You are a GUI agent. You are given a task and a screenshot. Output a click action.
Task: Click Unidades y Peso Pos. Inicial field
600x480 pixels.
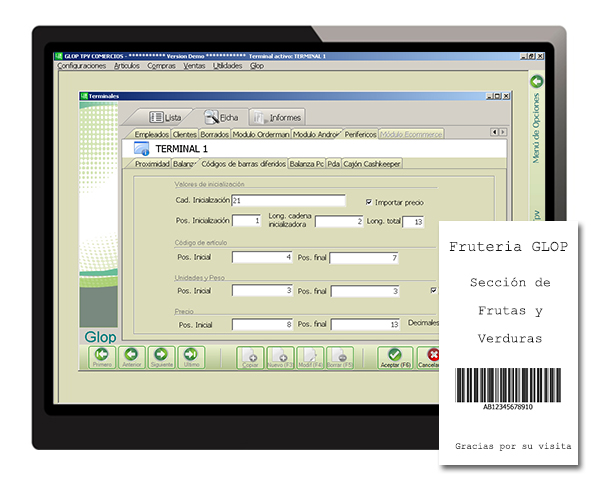coord(262,291)
